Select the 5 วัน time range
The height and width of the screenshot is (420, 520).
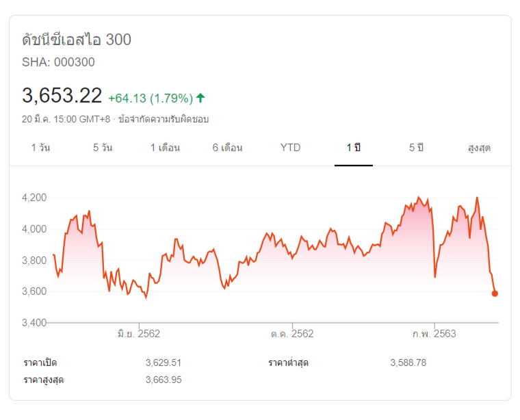tap(103, 147)
